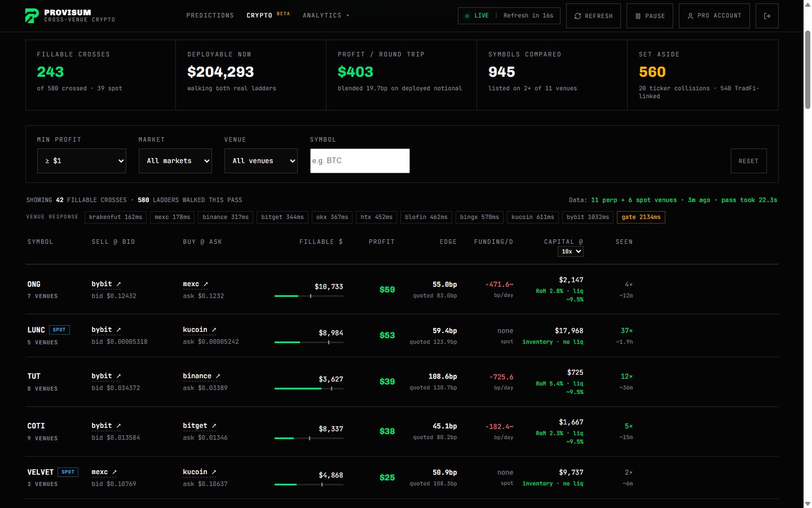Open the Capital 10x leverage dropdown
Screen dimensions: 812x508
coord(571,251)
